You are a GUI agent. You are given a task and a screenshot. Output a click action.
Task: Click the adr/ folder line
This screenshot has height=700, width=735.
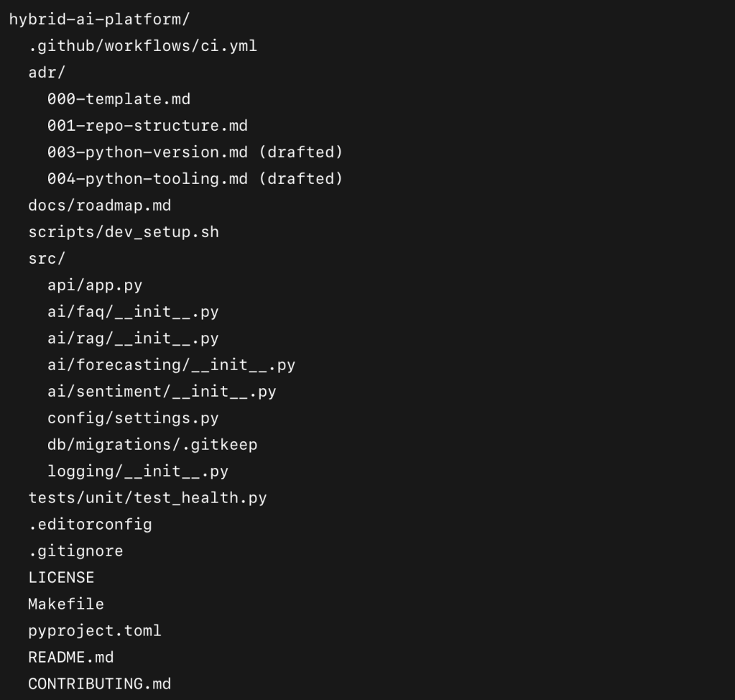coord(47,73)
